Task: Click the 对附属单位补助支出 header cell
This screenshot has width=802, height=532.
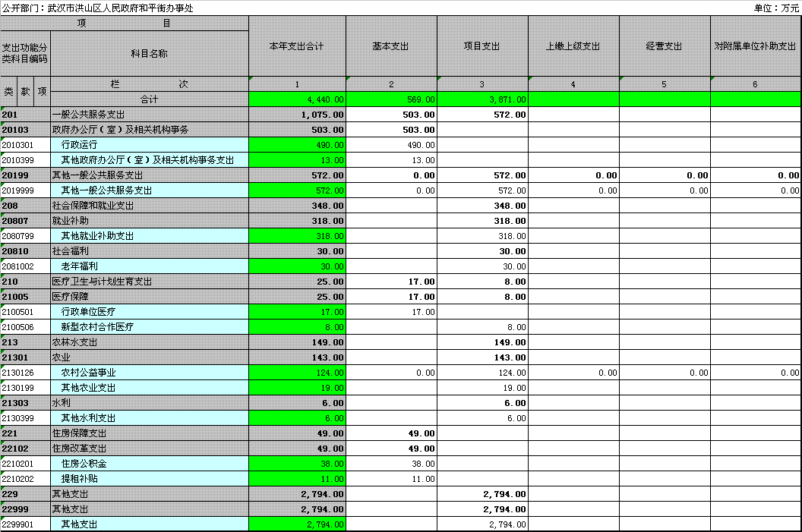Action: coord(756,46)
